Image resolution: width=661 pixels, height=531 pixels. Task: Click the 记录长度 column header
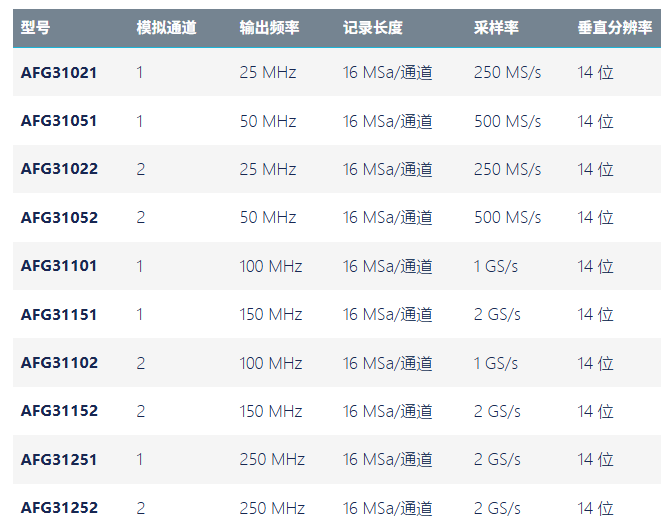pyautogui.click(x=373, y=28)
